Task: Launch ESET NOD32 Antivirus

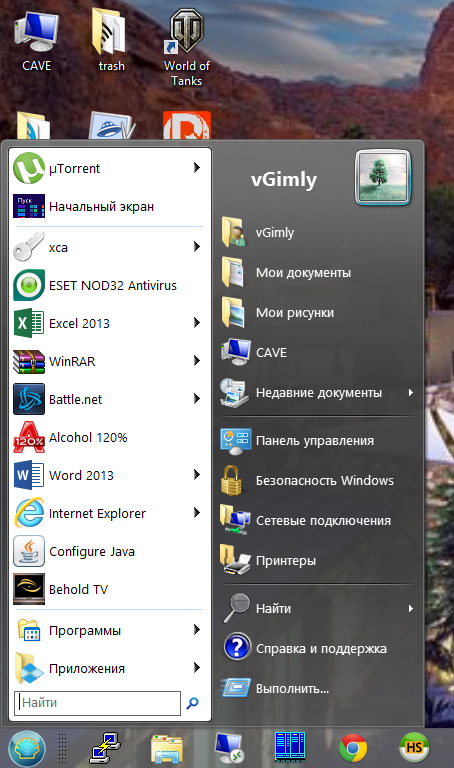Action: tap(108, 286)
